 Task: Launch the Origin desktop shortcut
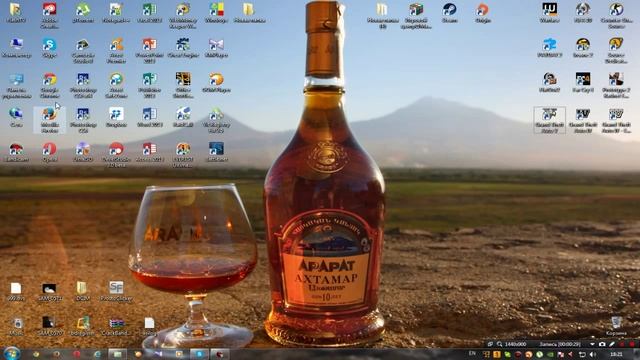click(482, 12)
